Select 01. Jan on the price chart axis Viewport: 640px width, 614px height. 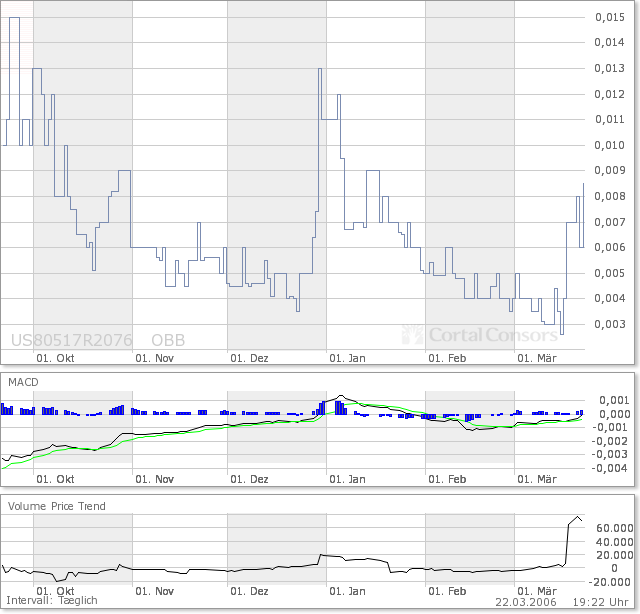click(x=349, y=357)
